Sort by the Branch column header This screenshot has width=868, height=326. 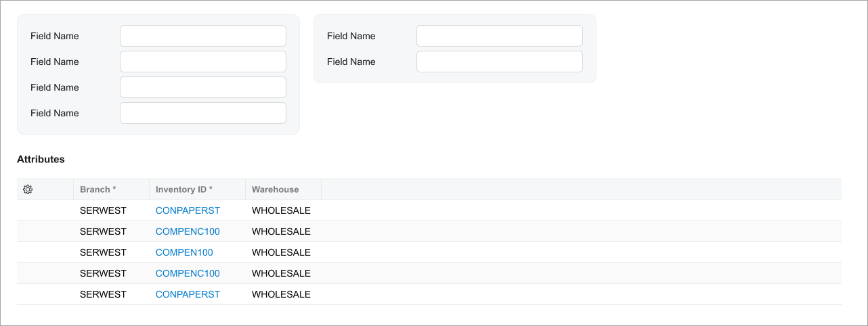[98, 189]
